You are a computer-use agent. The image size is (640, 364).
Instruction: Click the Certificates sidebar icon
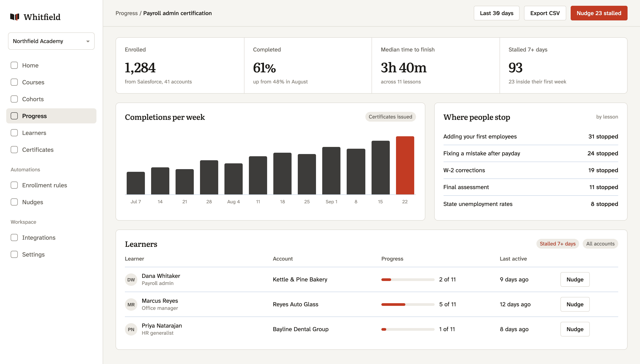(x=14, y=150)
